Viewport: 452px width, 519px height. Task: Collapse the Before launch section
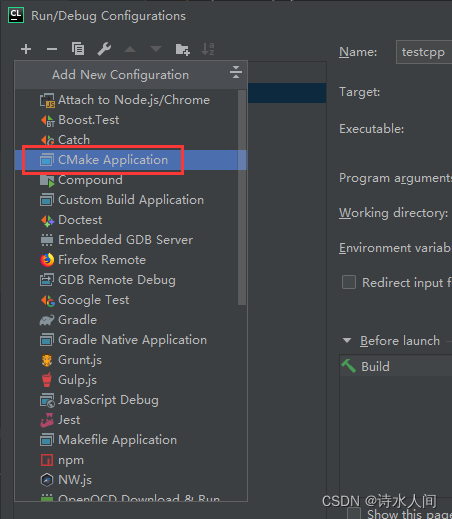coord(347,340)
